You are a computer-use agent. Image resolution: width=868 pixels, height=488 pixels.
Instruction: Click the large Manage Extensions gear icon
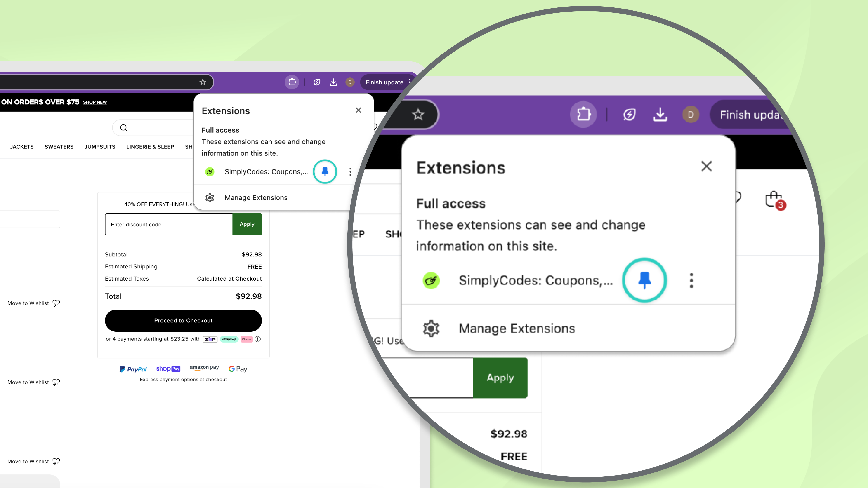[431, 328]
